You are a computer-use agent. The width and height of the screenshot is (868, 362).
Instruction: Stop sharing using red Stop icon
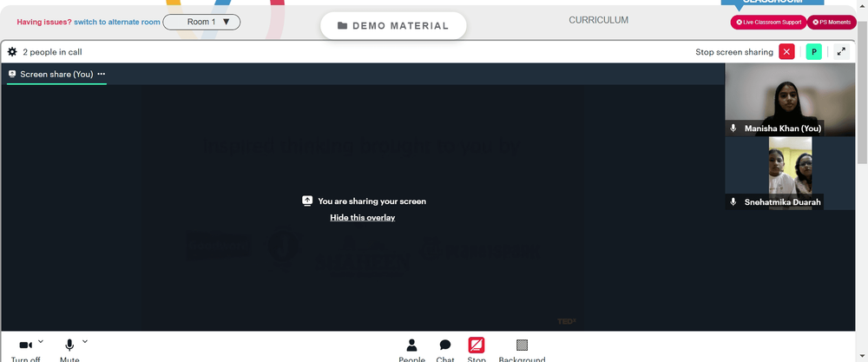coord(477,346)
